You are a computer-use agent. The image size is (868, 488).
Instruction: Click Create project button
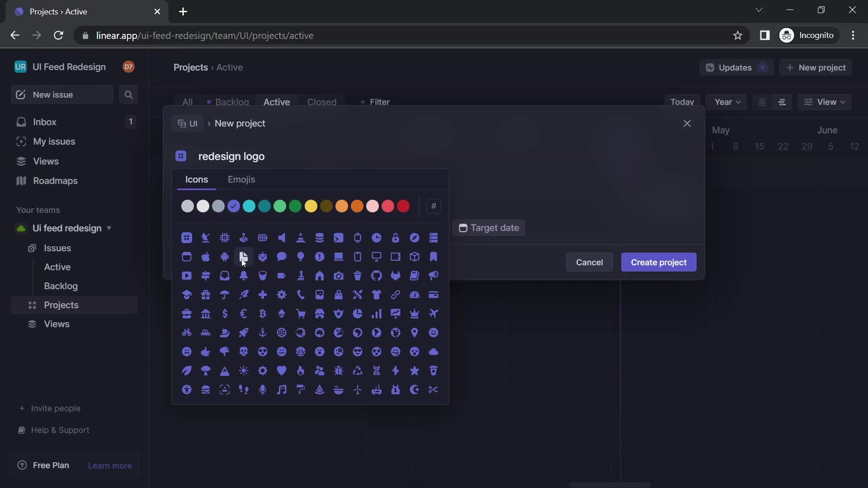coord(659,262)
